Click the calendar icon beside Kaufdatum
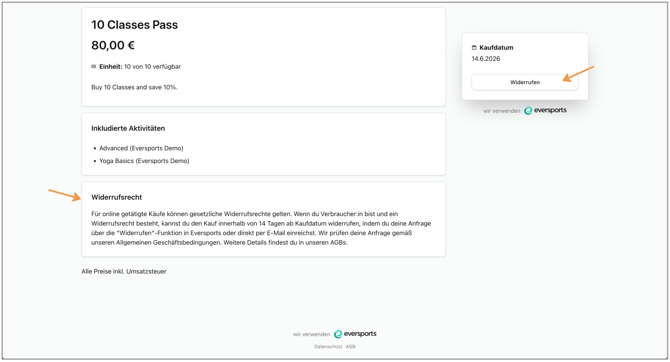 coord(474,47)
